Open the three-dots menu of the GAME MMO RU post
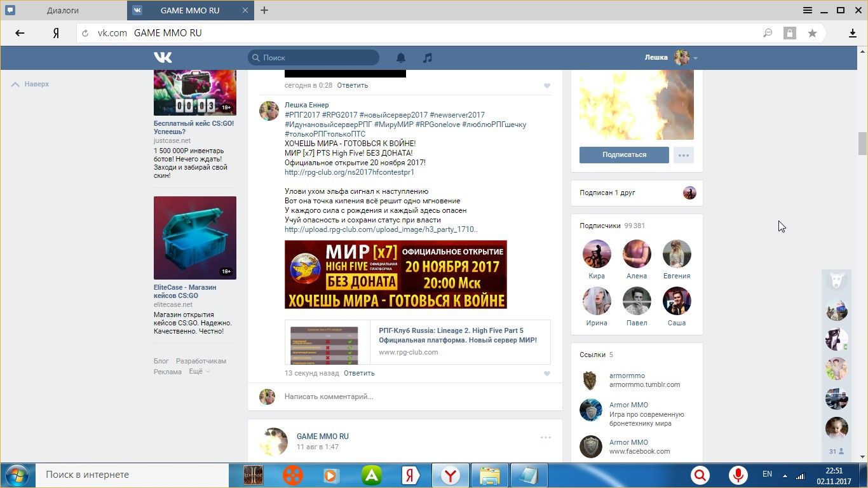Image resolution: width=868 pixels, height=488 pixels. pyautogui.click(x=545, y=437)
